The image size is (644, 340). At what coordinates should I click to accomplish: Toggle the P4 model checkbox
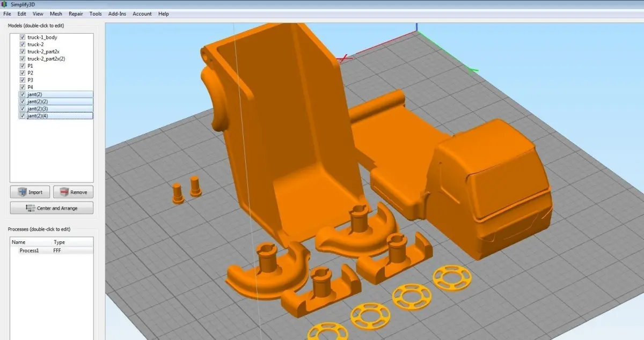click(x=23, y=87)
